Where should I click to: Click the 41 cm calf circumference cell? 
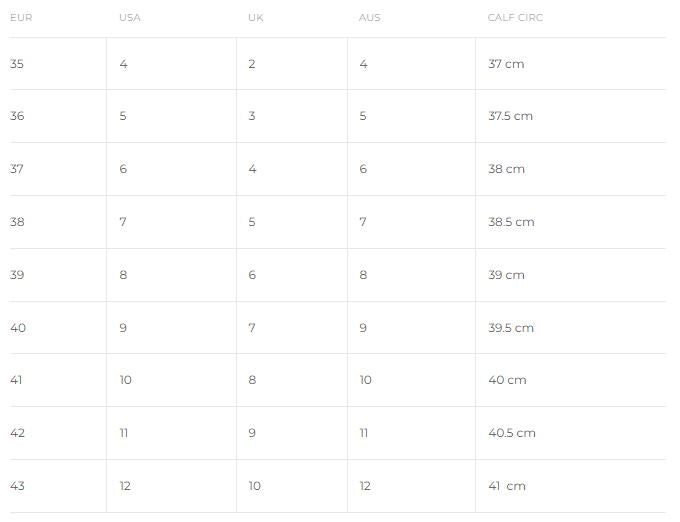[507, 486]
